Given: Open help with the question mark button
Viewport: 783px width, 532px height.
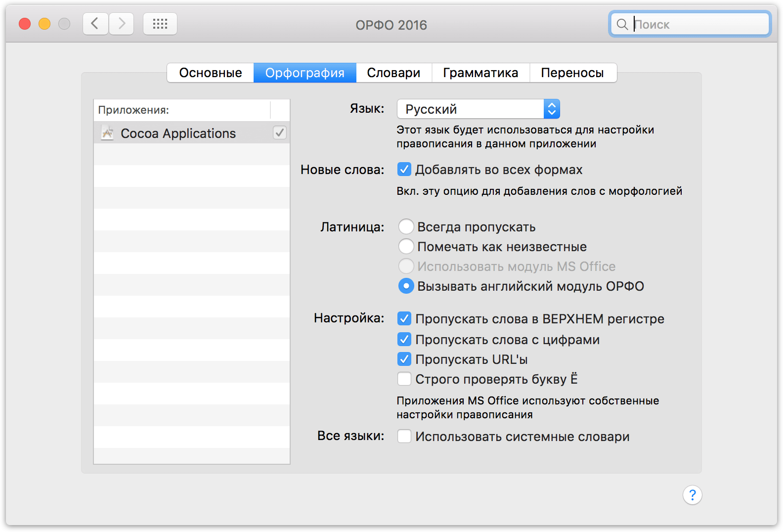Looking at the screenshot, I should point(692,494).
